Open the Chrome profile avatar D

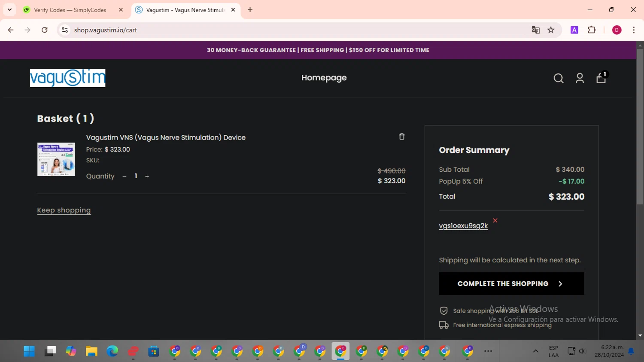click(x=617, y=30)
